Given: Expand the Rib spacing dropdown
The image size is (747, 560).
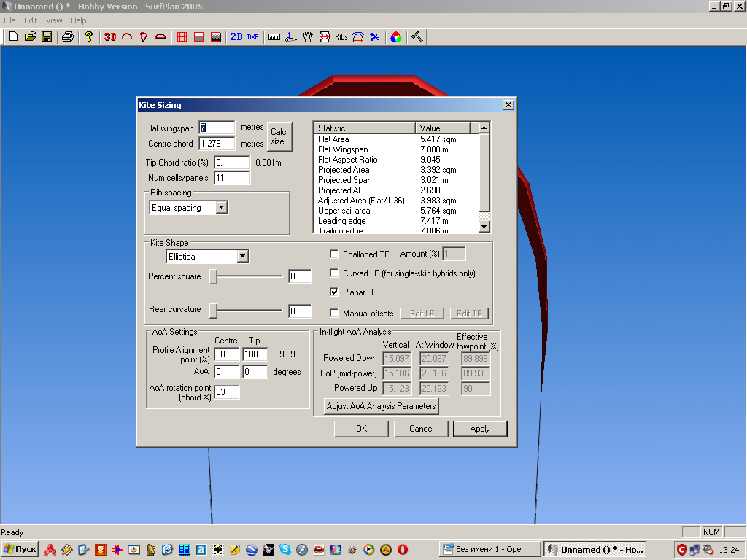Looking at the screenshot, I should tap(222, 208).
